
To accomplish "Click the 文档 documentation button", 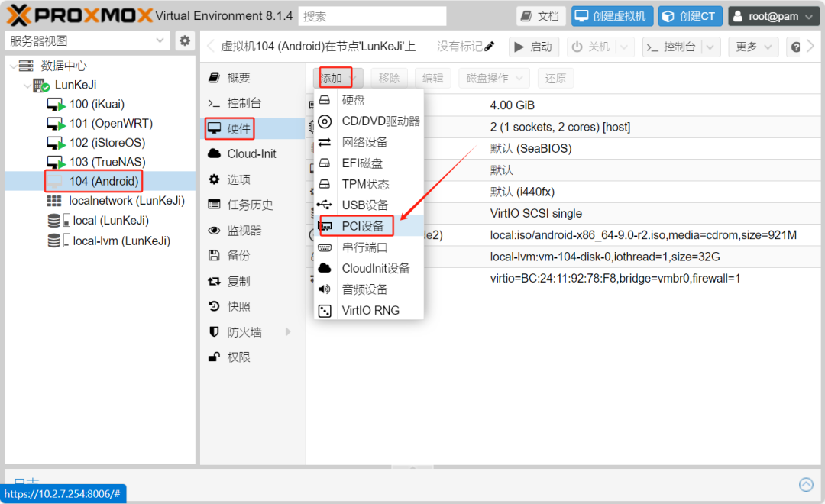I will click(x=541, y=16).
